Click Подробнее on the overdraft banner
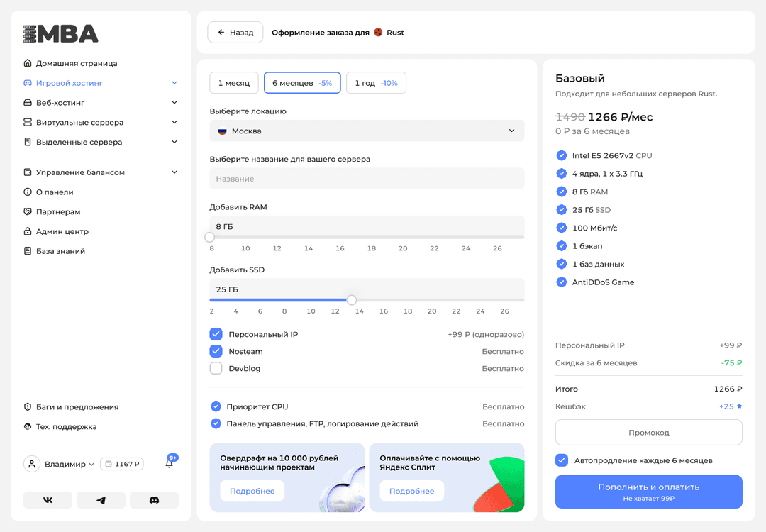 252,491
